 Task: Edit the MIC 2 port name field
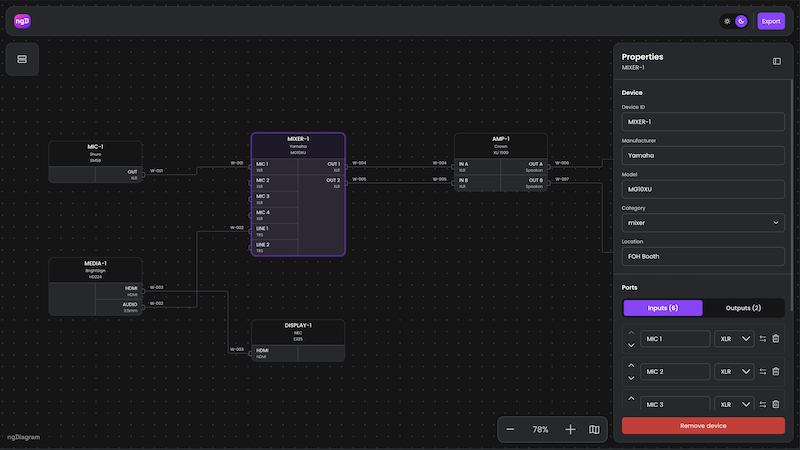pos(675,371)
